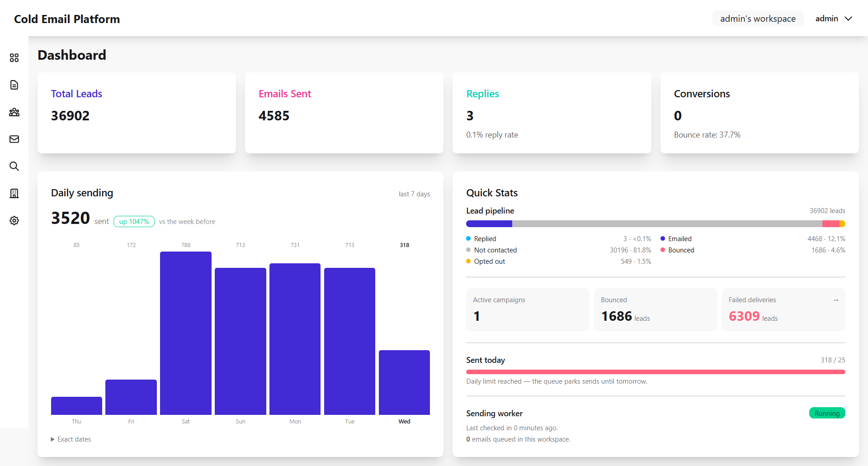Viewport: 868px width, 466px height.
Task: Click the Dashboard heading
Action: [72, 55]
